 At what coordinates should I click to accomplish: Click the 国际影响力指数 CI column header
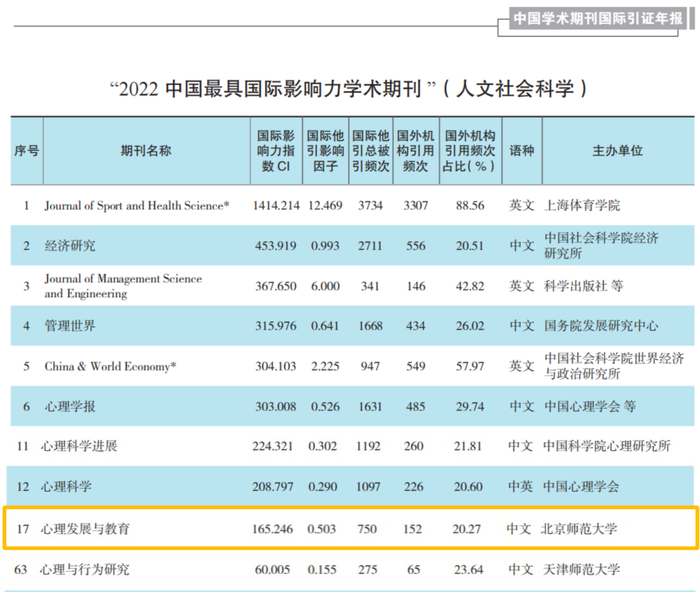[x=275, y=151]
